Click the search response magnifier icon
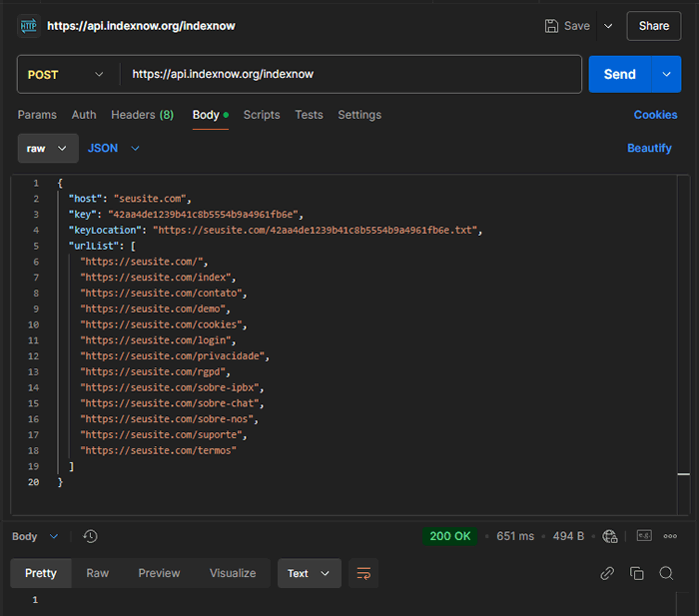Screen dimensions: 699x616 (666, 573)
